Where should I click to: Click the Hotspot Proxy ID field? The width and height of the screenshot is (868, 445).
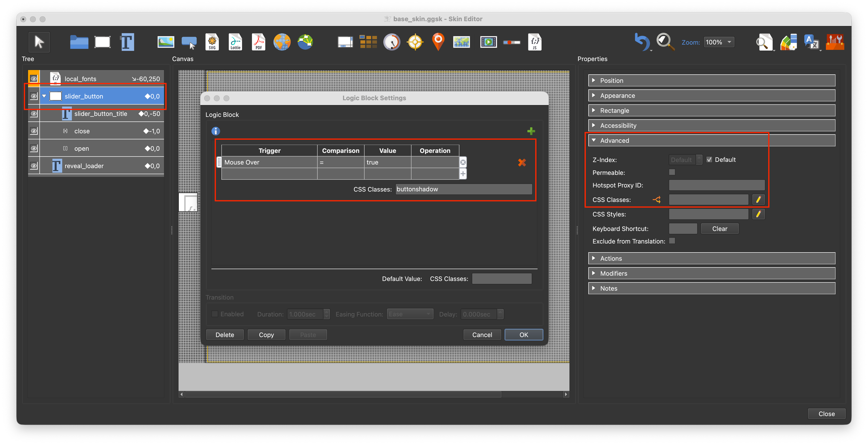(717, 185)
